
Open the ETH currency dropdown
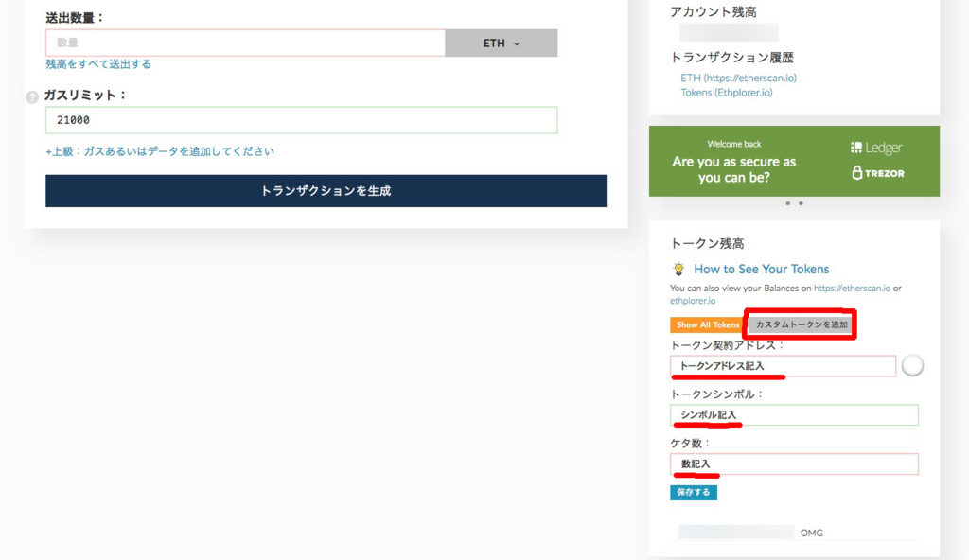pyautogui.click(x=502, y=43)
